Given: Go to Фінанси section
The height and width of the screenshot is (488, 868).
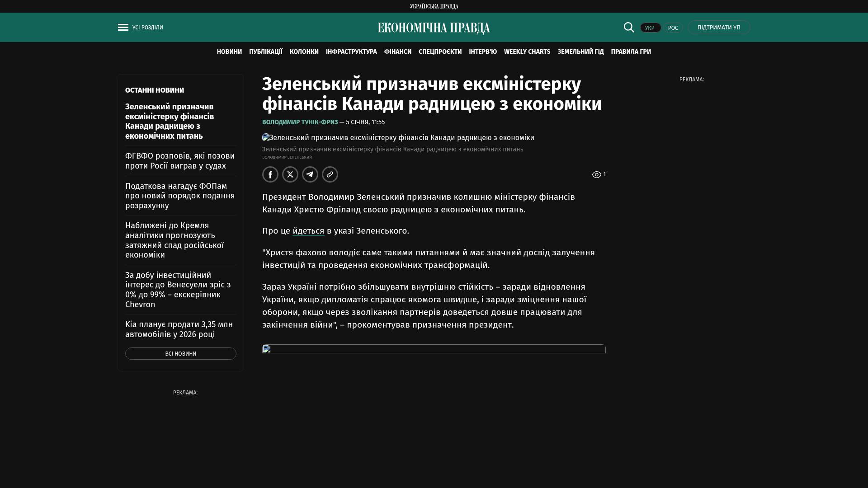Looking at the screenshot, I should (x=398, y=52).
